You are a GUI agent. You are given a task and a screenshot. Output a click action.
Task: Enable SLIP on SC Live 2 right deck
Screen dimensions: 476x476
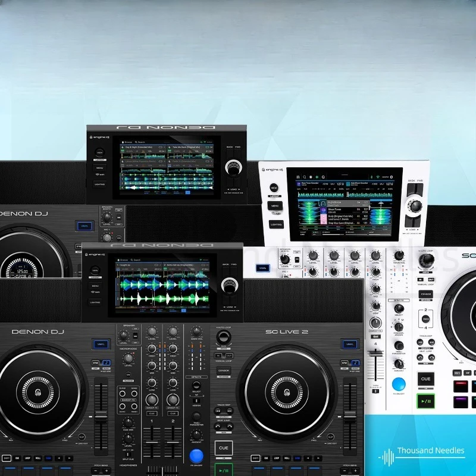pos(331,437)
